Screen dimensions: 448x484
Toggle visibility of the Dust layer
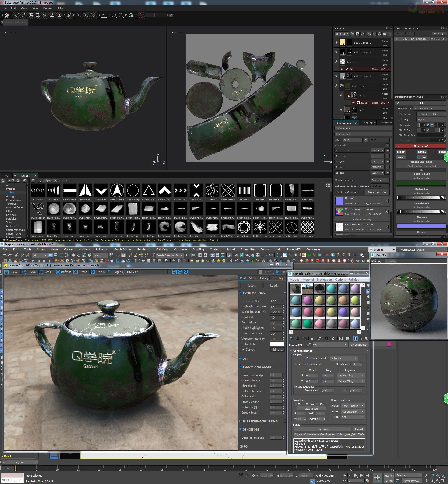click(x=341, y=110)
